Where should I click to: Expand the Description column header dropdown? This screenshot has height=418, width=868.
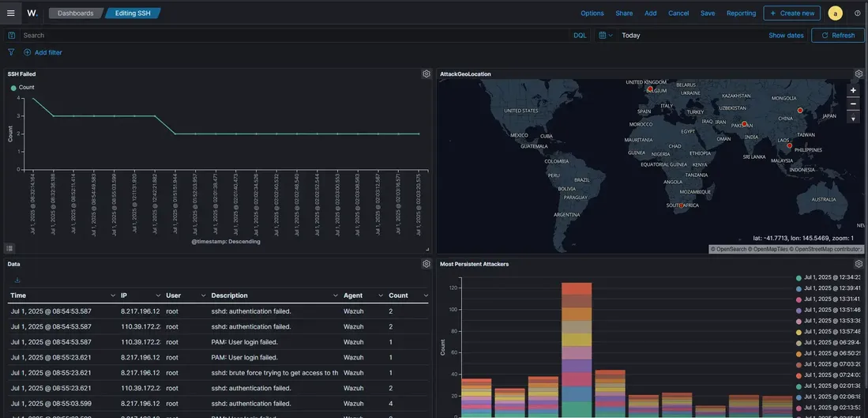335,296
